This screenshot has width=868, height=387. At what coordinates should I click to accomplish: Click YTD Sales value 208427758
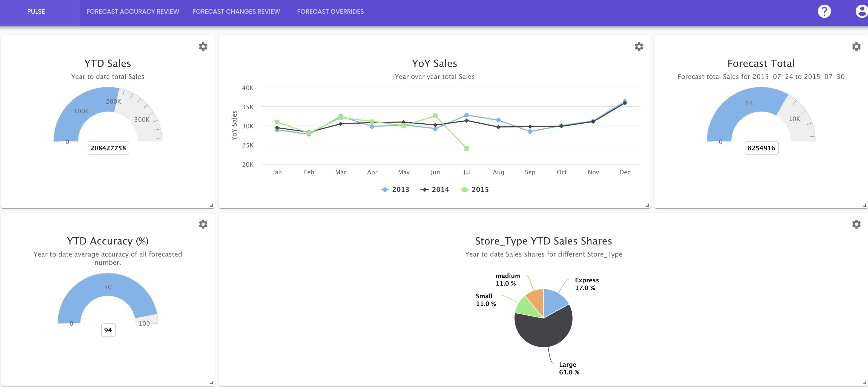108,148
